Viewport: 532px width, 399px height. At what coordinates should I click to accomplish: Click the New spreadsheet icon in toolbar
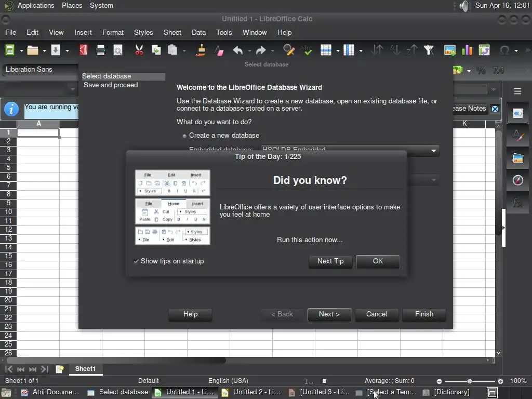tap(10, 50)
